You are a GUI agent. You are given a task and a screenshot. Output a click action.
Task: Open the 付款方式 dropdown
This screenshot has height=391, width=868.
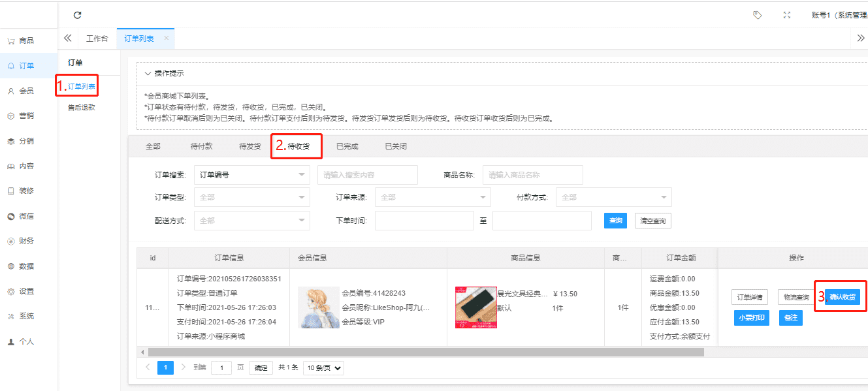click(x=613, y=197)
